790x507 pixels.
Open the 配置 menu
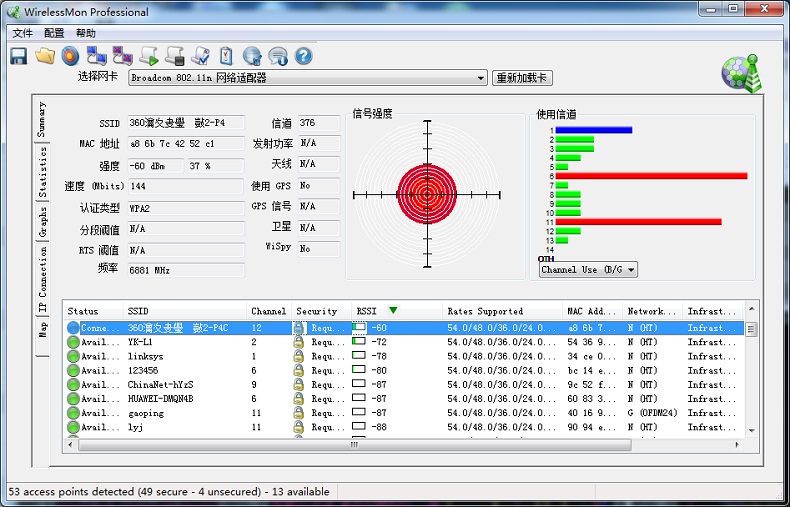[54, 33]
